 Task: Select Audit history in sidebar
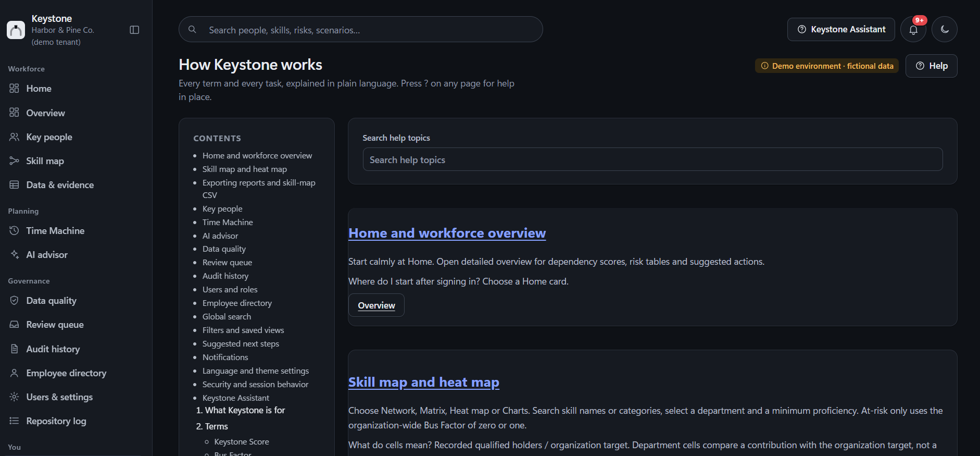click(x=53, y=349)
